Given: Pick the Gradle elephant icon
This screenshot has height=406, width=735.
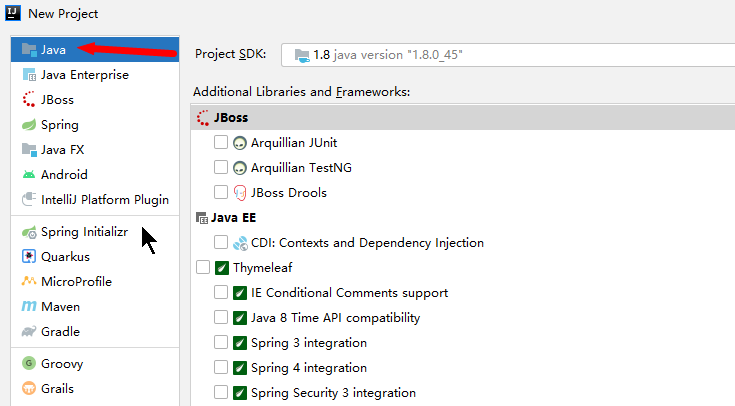Looking at the screenshot, I should click(29, 332).
